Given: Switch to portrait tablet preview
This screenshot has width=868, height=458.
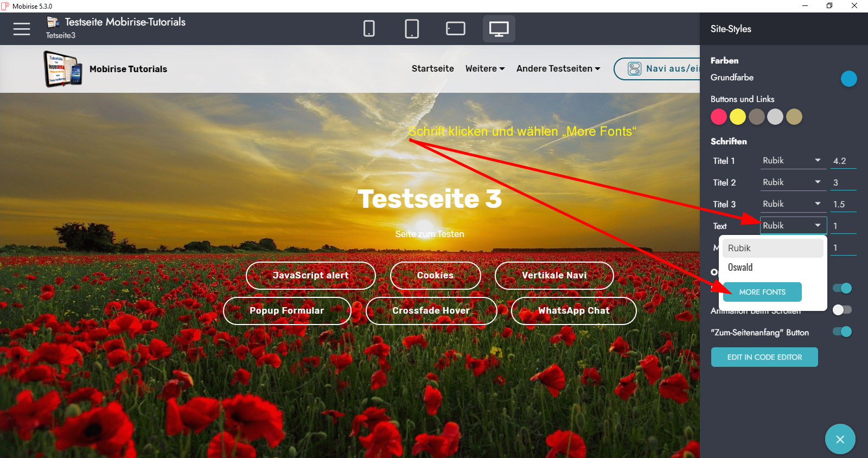Looking at the screenshot, I should pyautogui.click(x=412, y=29).
